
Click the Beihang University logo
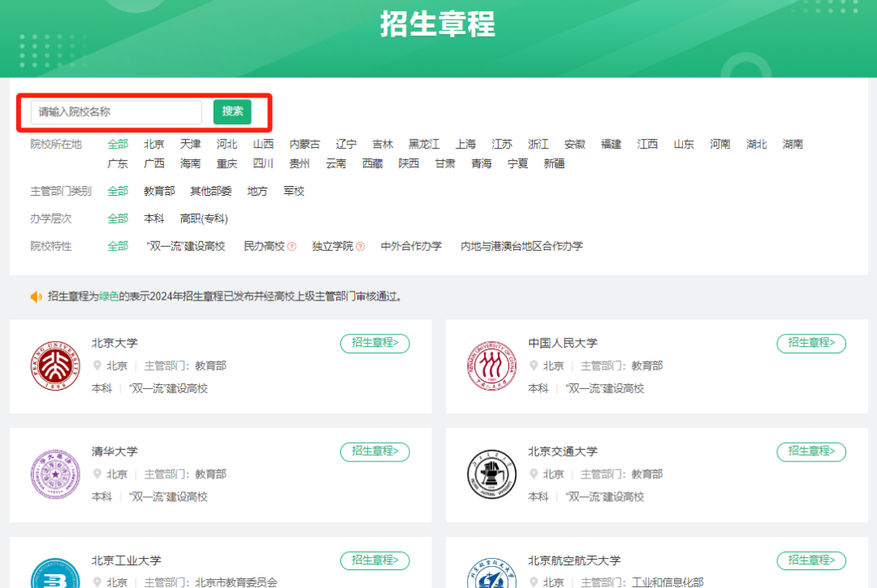[491, 573]
